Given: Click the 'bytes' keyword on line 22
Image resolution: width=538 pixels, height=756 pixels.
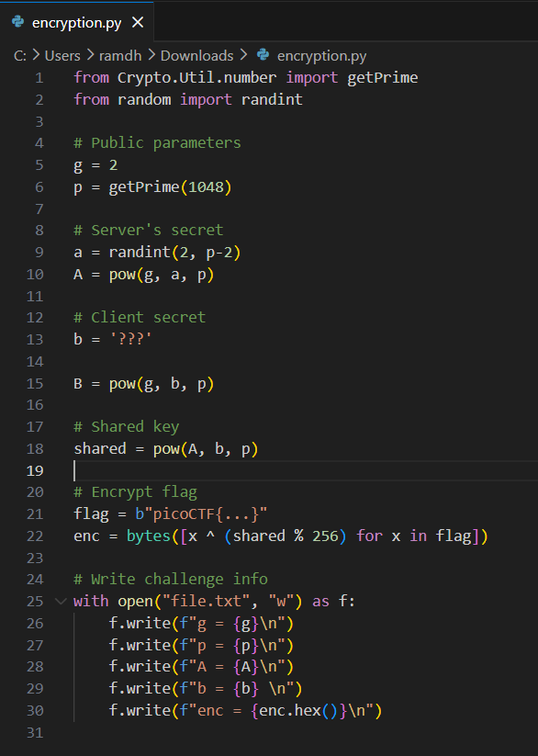Looking at the screenshot, I should coord(149,536).
